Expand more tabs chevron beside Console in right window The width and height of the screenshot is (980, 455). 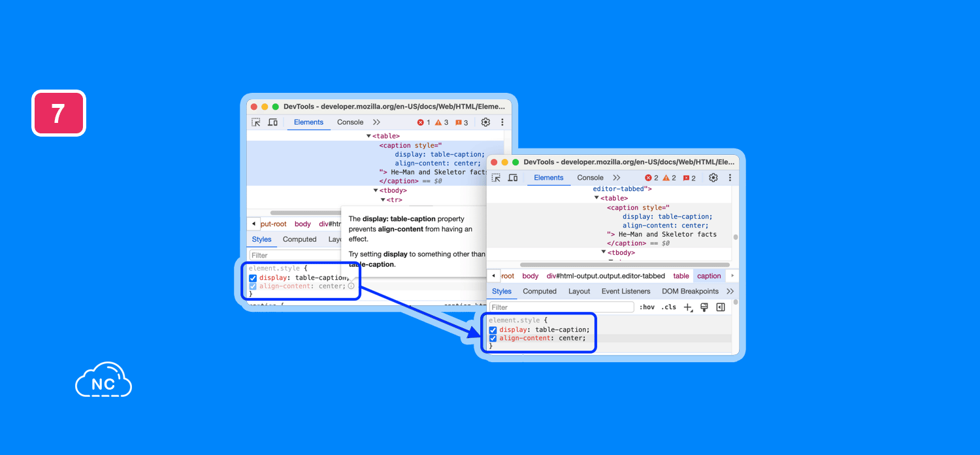point(616,178)
